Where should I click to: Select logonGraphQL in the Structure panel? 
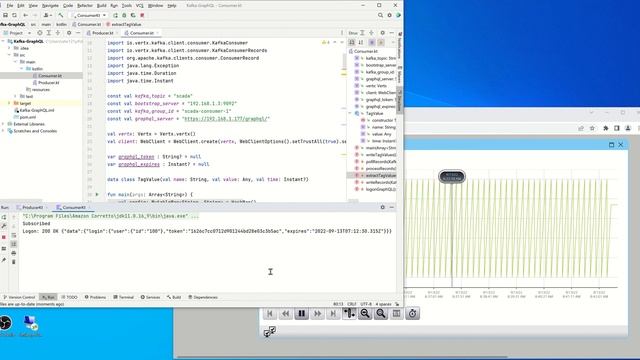(x=380, y=189)
